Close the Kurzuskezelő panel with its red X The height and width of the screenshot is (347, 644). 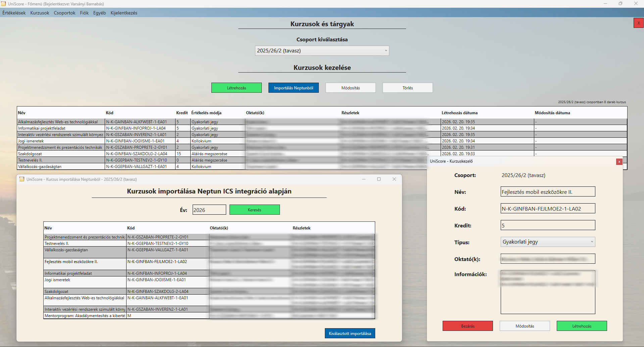(619, 162)
